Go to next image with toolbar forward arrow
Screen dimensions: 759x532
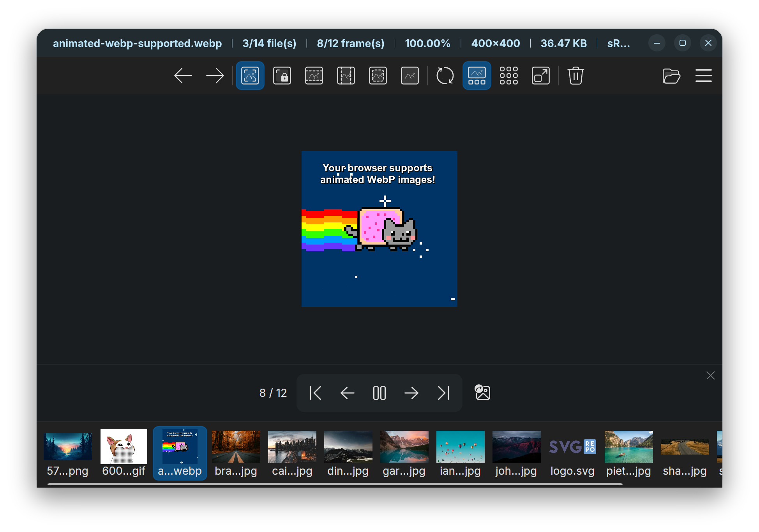click(215, 76)
